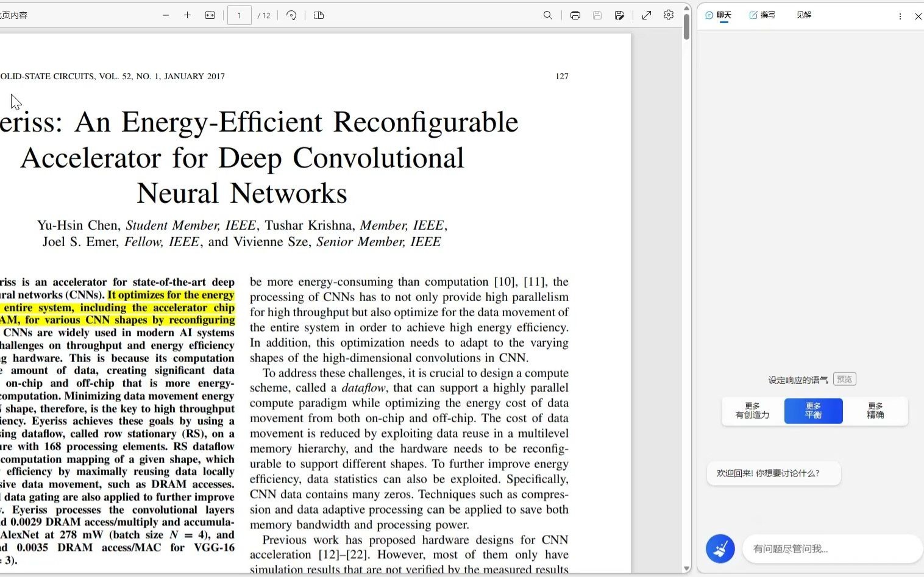Click the new topic broom icon
Viewport: 924px width, 577px height.
720,548
